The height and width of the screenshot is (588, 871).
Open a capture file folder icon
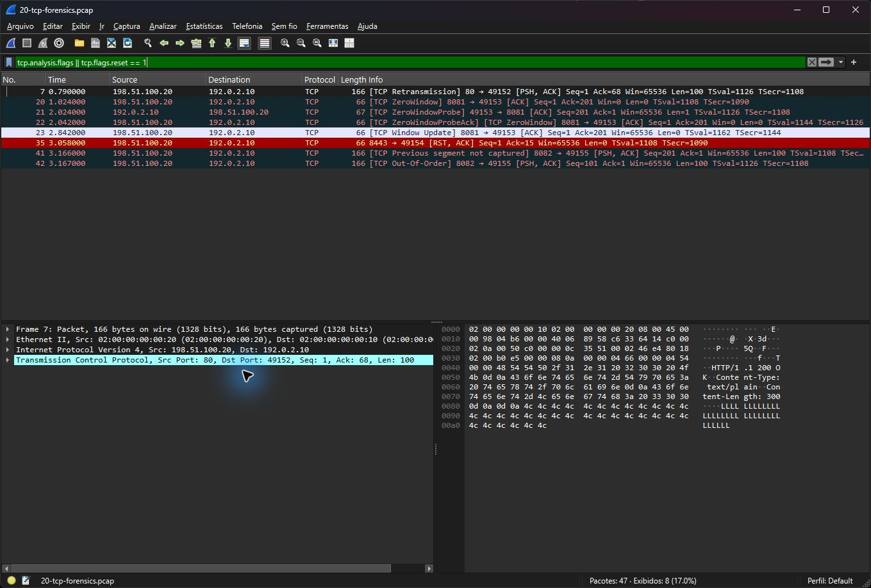pyautogui.click(x=79, y=43)
